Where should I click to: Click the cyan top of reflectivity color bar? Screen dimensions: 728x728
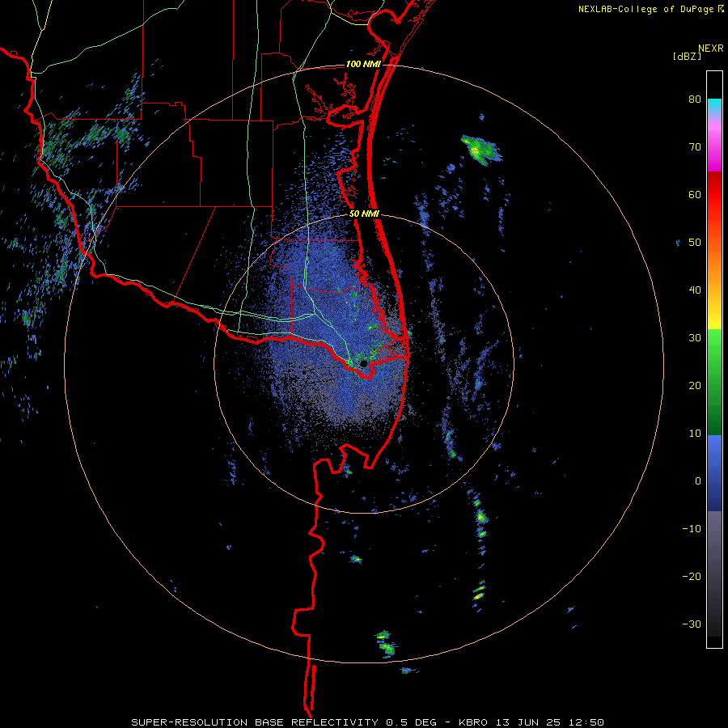714,106
